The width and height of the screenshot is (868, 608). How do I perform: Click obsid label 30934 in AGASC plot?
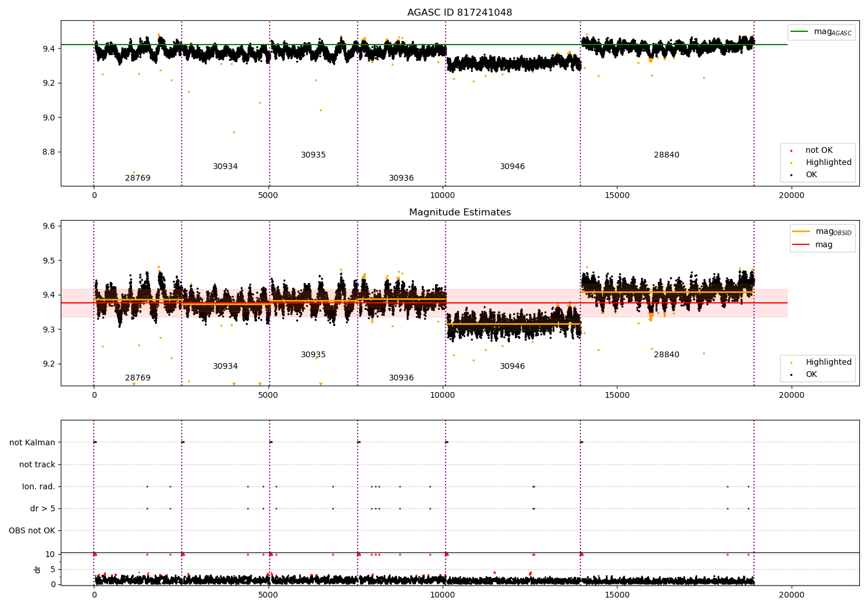tap(226, 167)
